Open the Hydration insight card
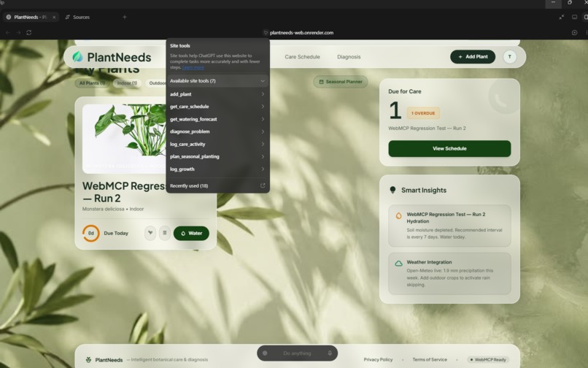This screenshot has width=588, height=368. pos(449,226)
